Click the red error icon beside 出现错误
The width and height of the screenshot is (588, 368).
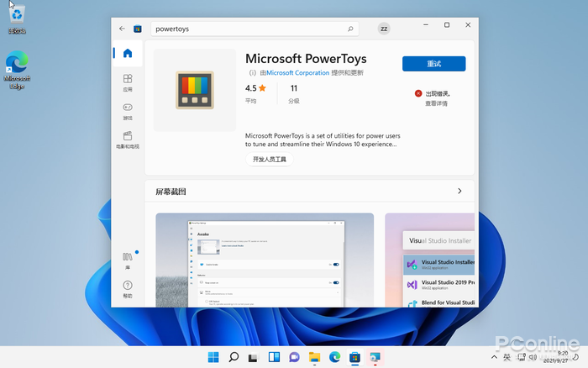(418, 93)
